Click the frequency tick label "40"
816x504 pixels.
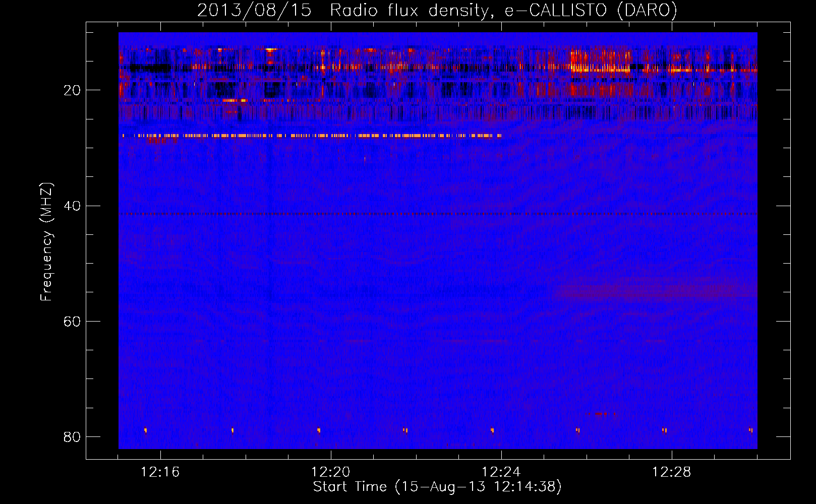[x=72, y=206]
